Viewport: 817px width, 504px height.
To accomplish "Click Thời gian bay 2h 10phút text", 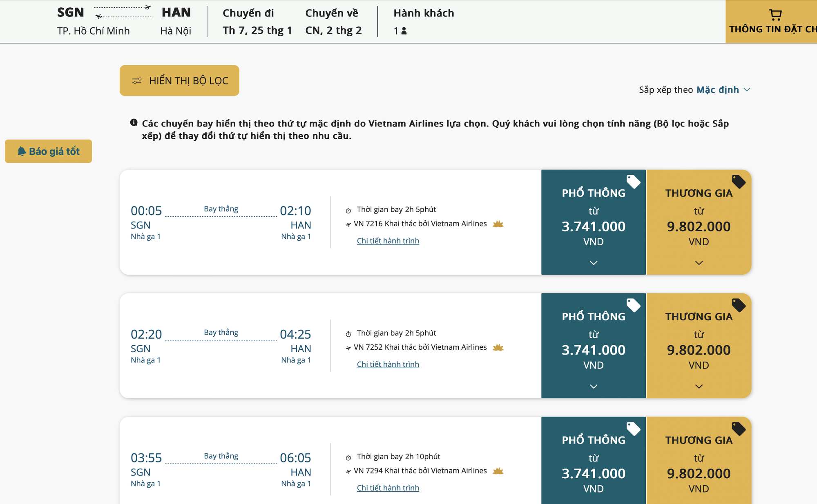I will 398,457.
